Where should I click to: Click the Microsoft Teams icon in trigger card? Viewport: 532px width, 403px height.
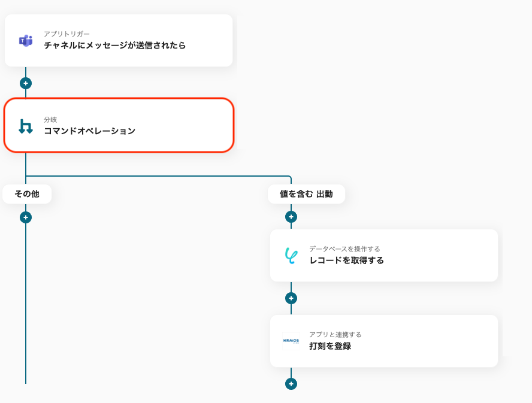click(26, 41)
